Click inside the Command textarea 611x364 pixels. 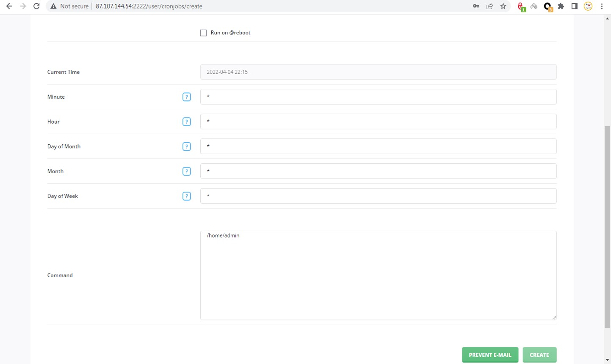point(378,275)
